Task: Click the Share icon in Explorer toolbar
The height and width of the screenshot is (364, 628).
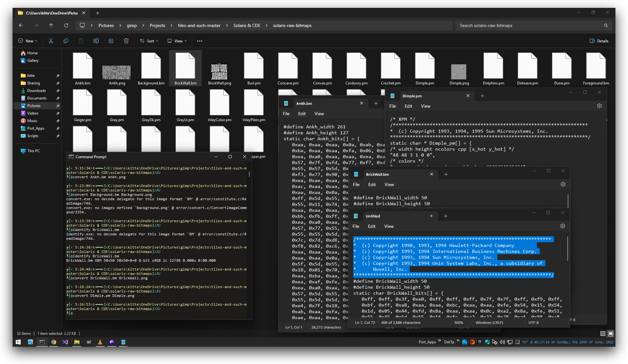Action: 111,41
